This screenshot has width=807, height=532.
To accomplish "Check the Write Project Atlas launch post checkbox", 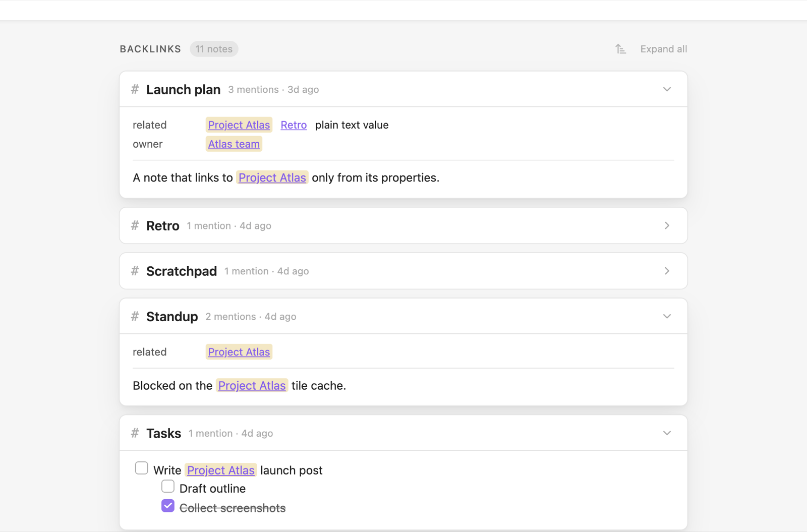I will 142,468.
